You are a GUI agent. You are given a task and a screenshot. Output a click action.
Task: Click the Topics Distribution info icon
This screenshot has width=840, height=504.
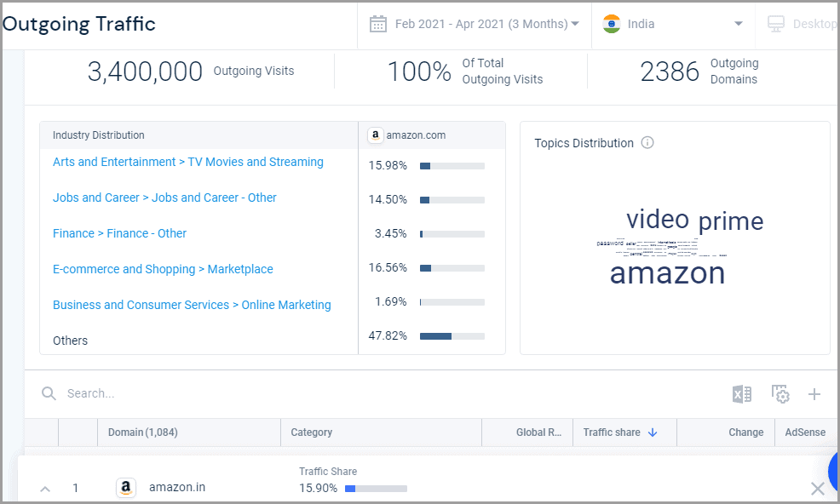647,143
